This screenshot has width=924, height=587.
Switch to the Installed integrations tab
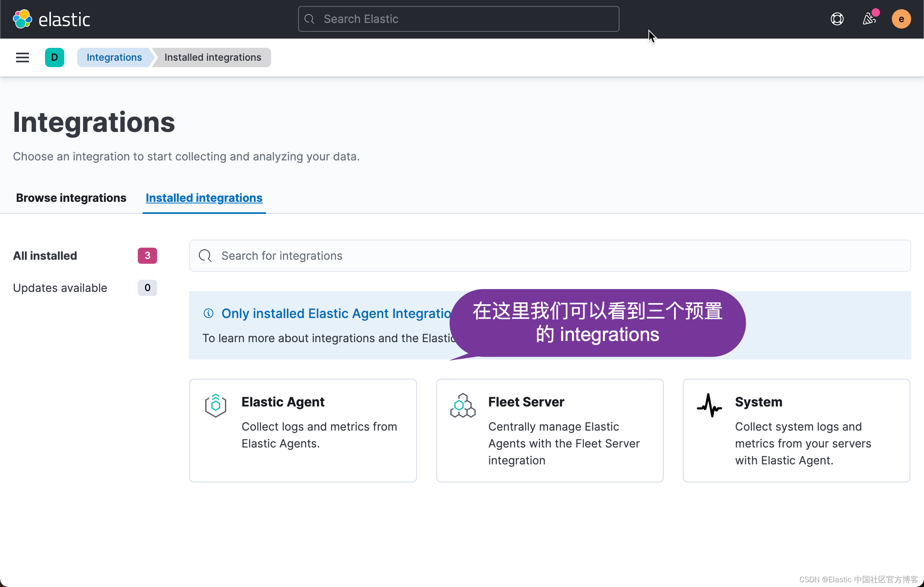pyautogui.click(x=204, y=197)
